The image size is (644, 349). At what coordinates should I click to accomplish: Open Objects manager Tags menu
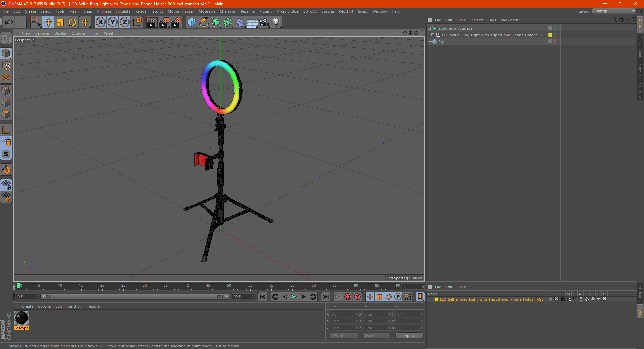click(492, 20)
